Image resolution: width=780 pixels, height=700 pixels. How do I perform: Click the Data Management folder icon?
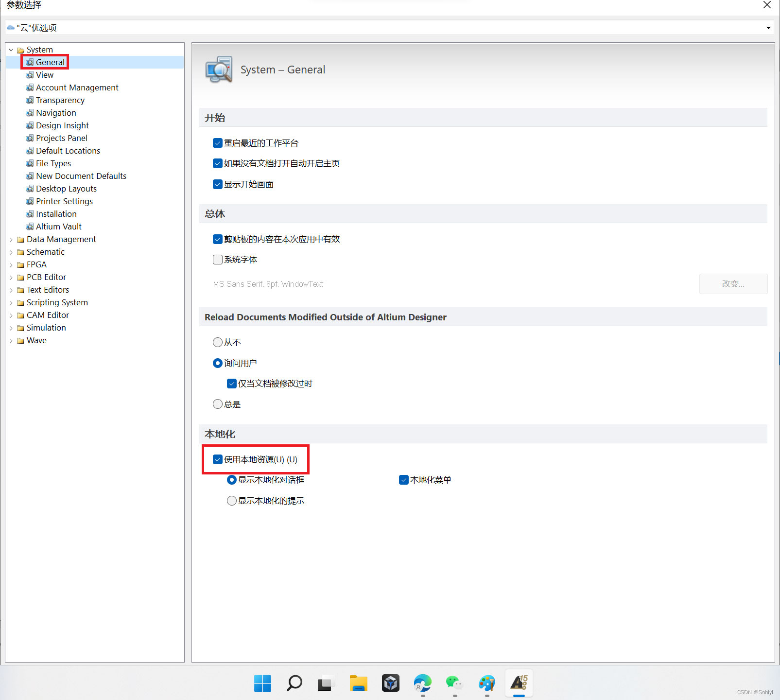20,240
